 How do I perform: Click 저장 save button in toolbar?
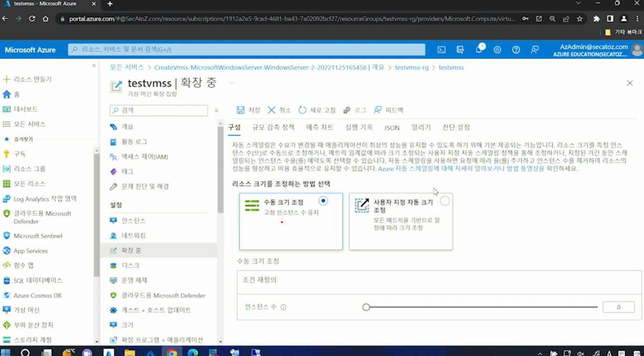click(248, 110)
